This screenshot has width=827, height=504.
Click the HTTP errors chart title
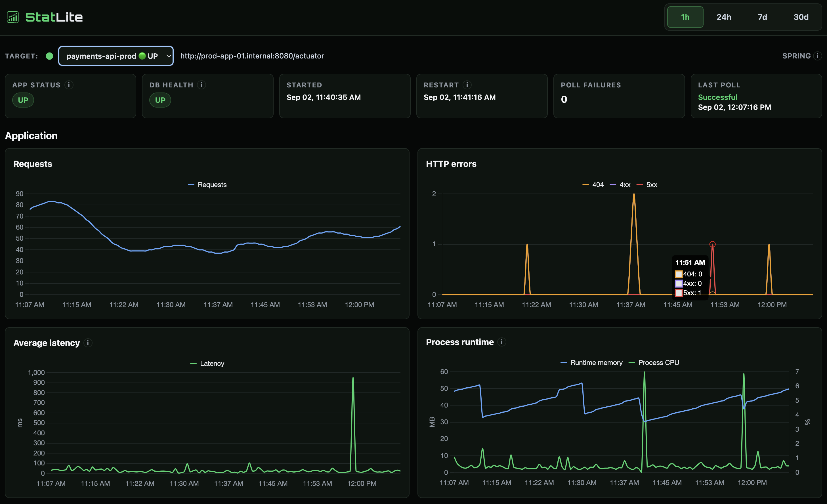[451, 164]
